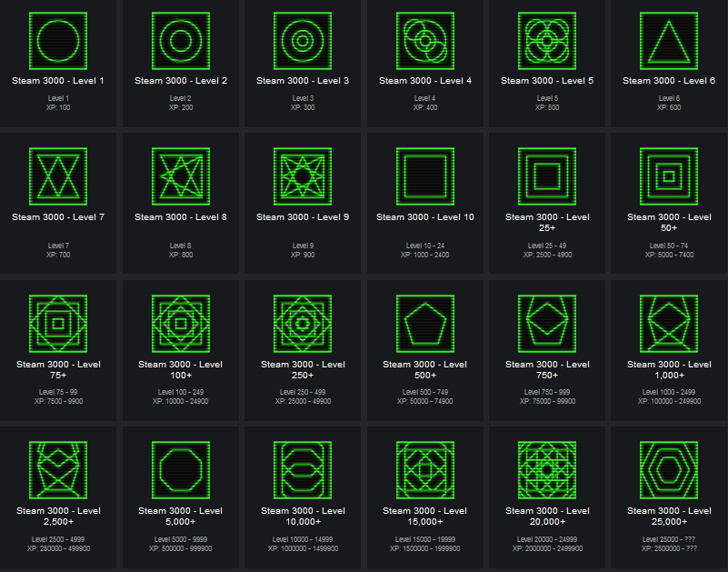Select the 'Steam 3000 - Level 500+' title
This screenshot has width=728, height=572.
[425, 369]
